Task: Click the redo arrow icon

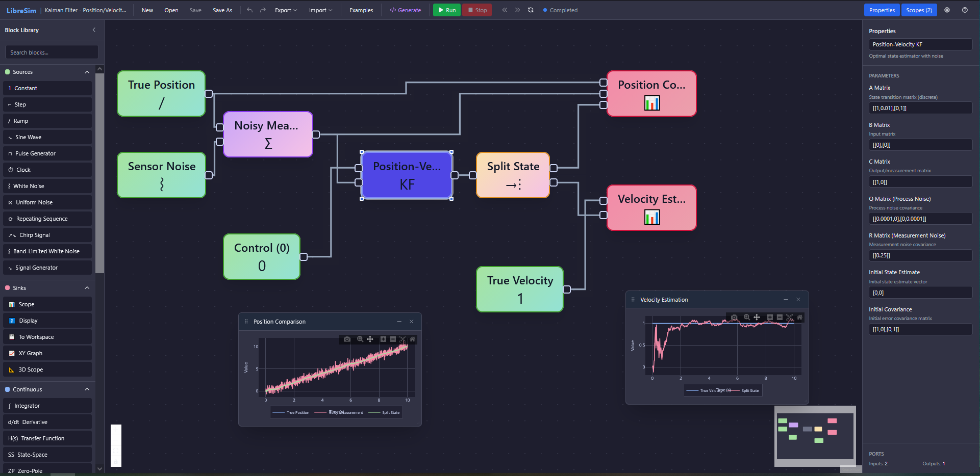Action: [x=263, y=10]
